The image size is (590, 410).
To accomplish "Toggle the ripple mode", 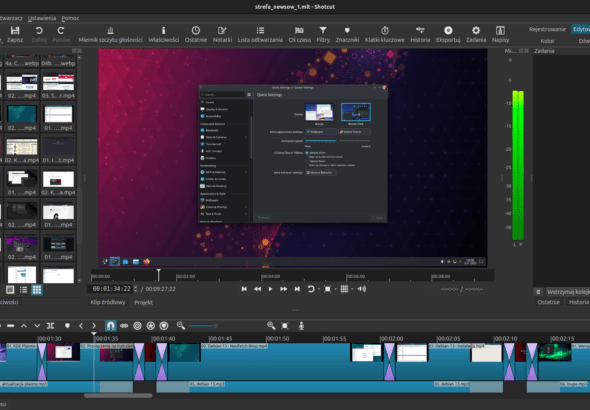I will pos(137,326).
